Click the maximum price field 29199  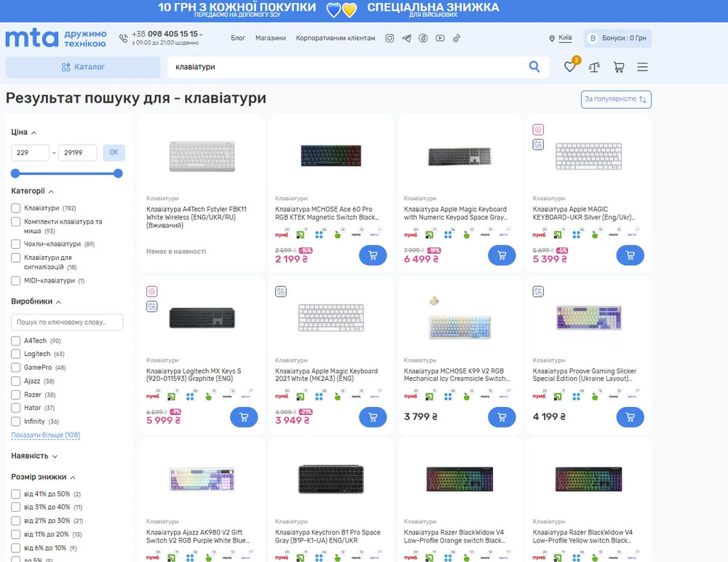pyautogui.click(x=78, y=152)
